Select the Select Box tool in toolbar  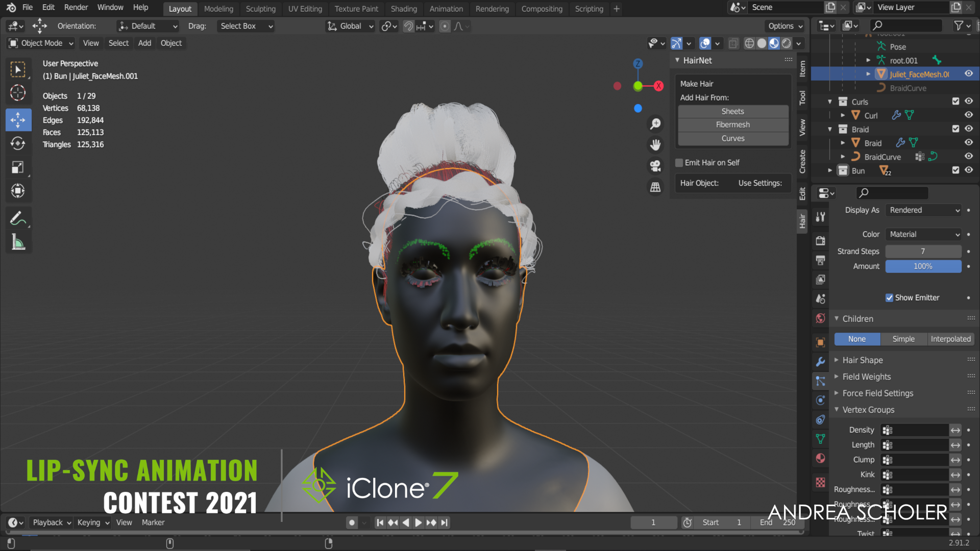point(18,70)
